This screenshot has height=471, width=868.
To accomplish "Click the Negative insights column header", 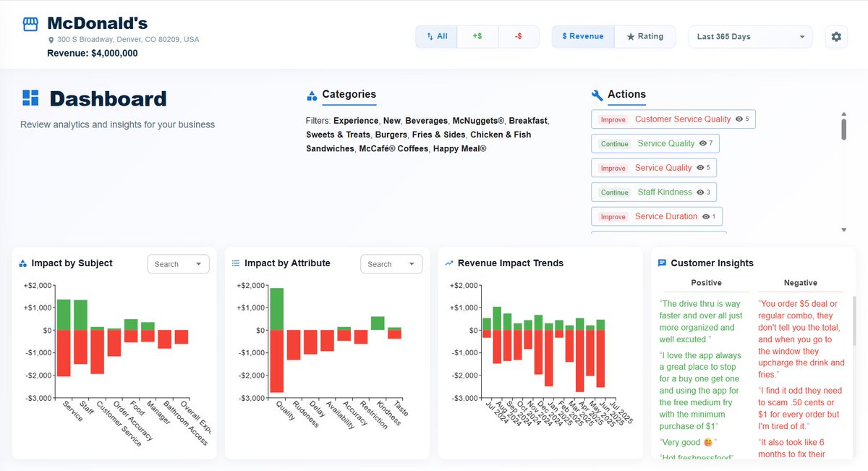I will click(x=801, y=283).
